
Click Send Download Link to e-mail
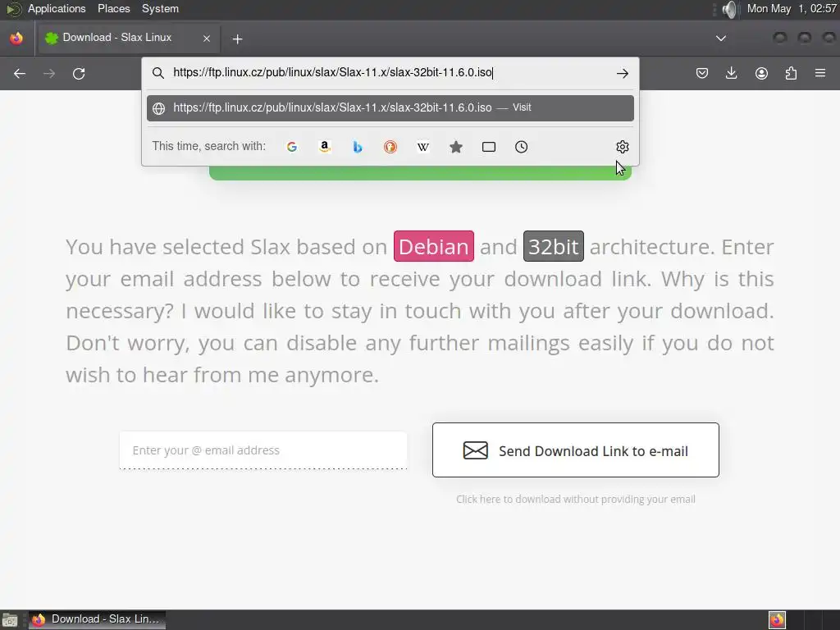pyautogui.click(x=575, y=450)
